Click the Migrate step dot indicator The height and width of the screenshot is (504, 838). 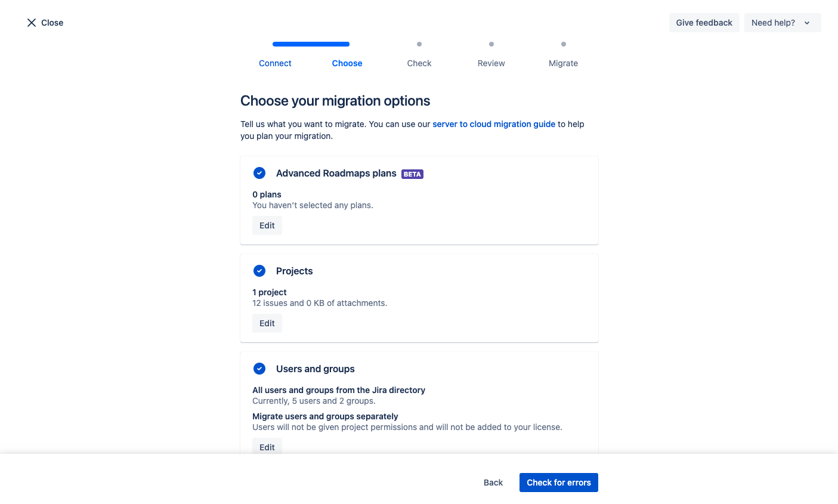click(564, 44)
